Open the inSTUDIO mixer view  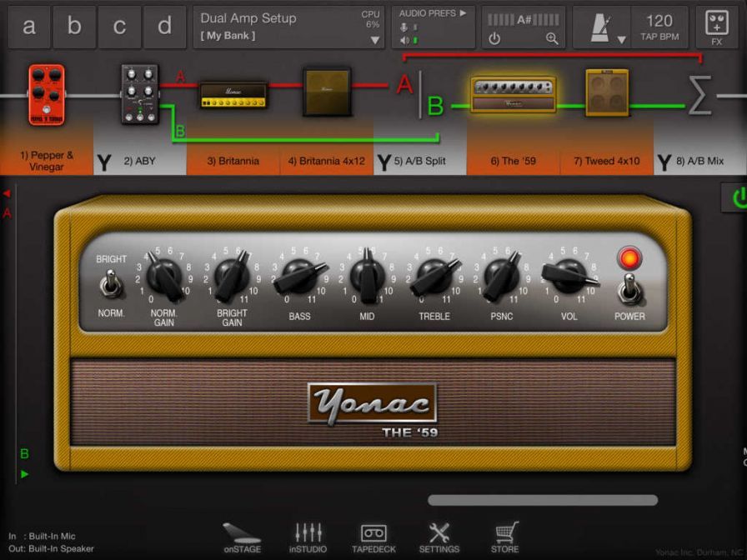click(x=309, y=537)
